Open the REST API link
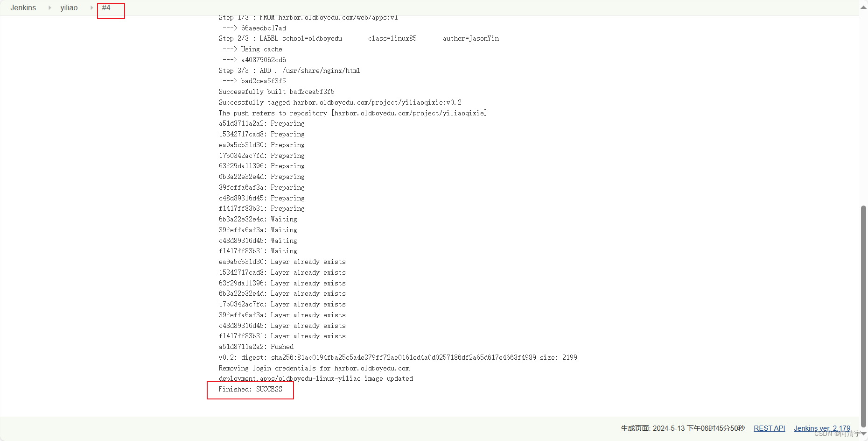Screen dimensions: 868x441 (x=769, y=428)
